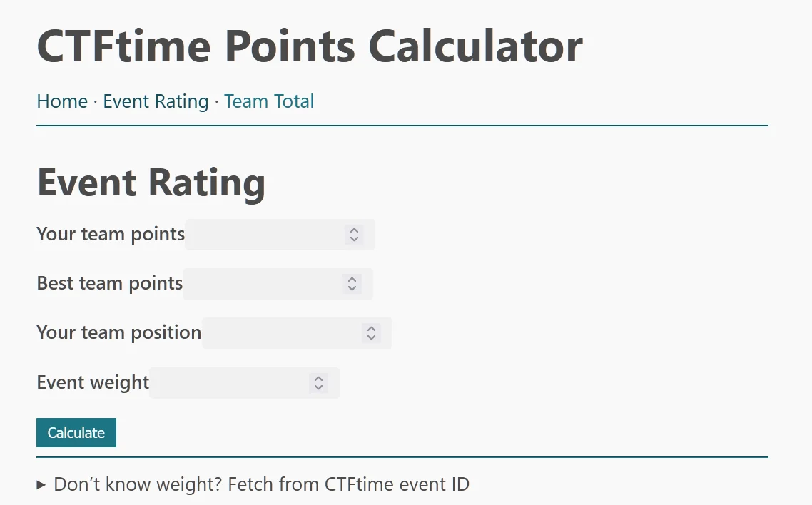Click the Best team points label
Screen dimensions: 812x505
(110, 283)
